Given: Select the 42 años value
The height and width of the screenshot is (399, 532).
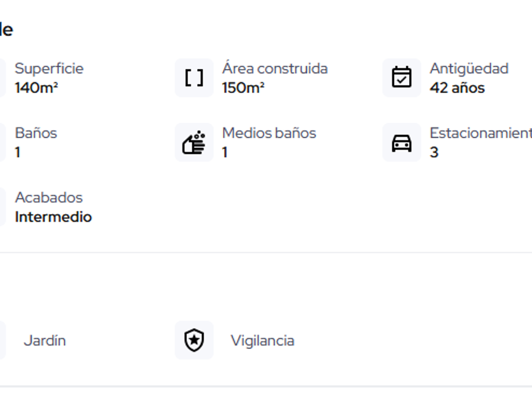Looking at the screenshot, I should 457,88.
